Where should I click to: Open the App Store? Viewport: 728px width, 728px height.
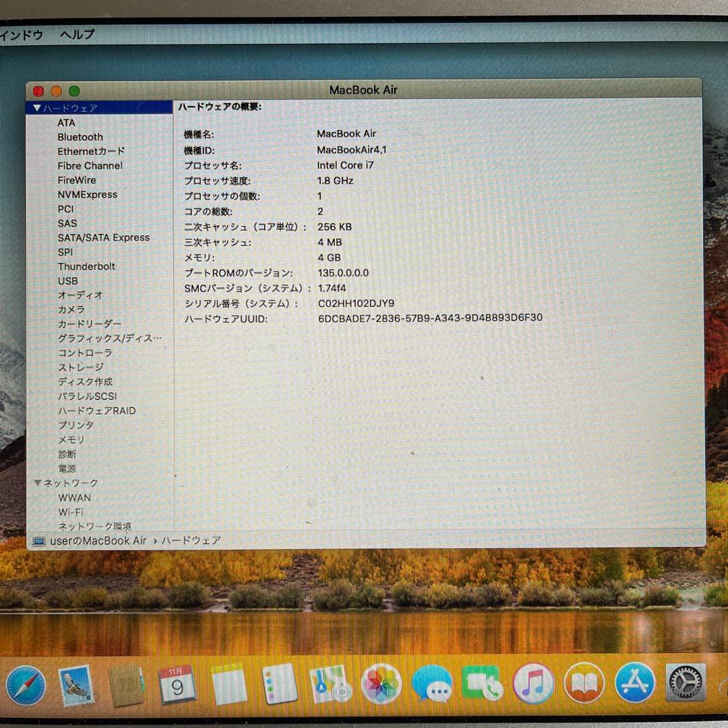click(x=634, y=684)
